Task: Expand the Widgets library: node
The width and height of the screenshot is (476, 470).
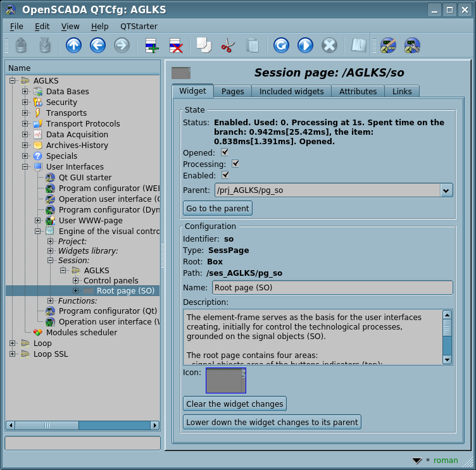Action: [51, 250]
